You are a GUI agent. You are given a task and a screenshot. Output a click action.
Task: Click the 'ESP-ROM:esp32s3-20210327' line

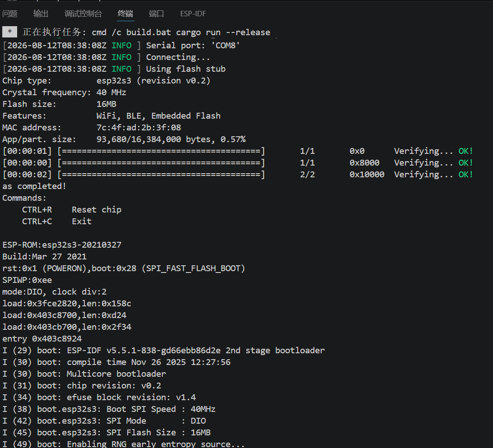(62, 245)
